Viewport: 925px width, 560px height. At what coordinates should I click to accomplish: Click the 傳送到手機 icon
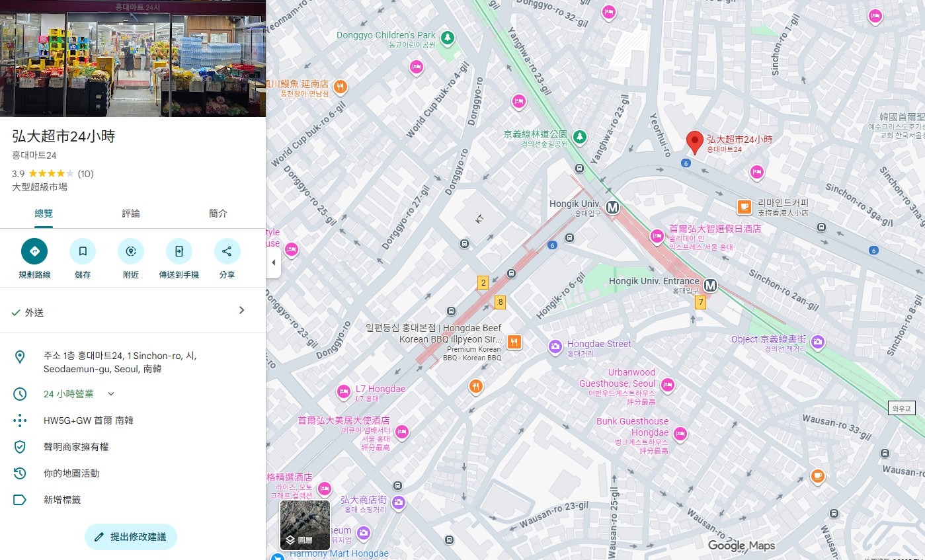[179, 251]
